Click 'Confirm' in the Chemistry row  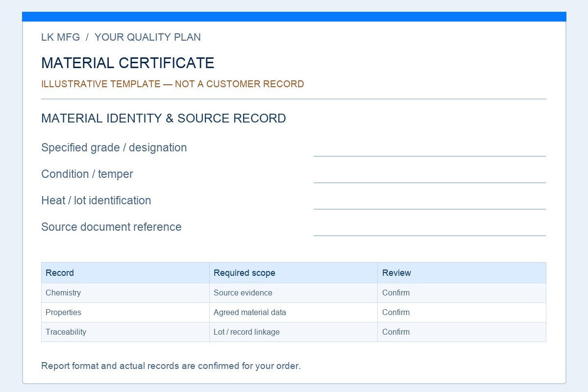click(396, 293)
